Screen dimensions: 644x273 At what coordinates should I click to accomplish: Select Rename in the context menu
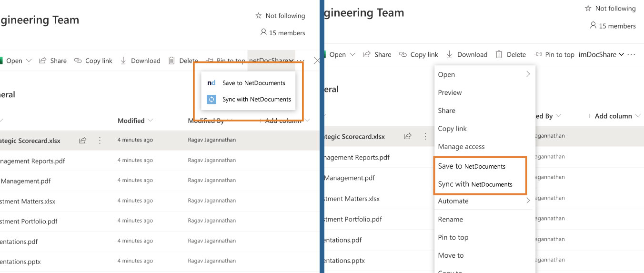(x=450, y=219)
